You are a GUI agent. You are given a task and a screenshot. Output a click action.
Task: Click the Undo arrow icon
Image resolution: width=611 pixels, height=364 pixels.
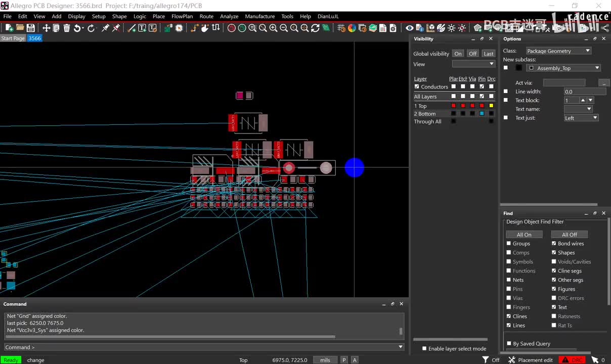77,28
